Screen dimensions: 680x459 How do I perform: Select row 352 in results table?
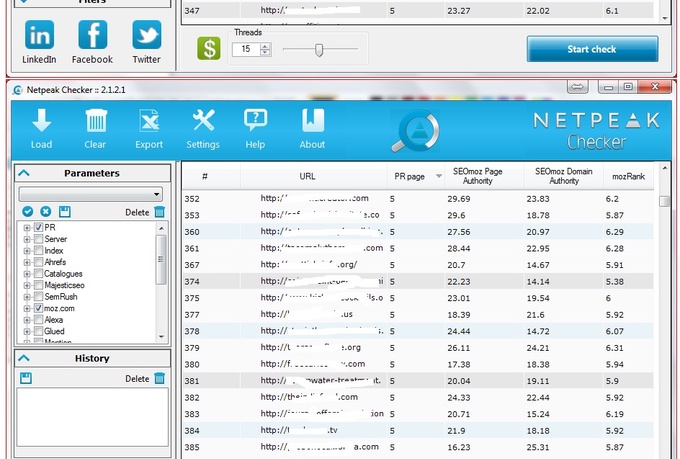pyautogui.click(x=418, y=199)
